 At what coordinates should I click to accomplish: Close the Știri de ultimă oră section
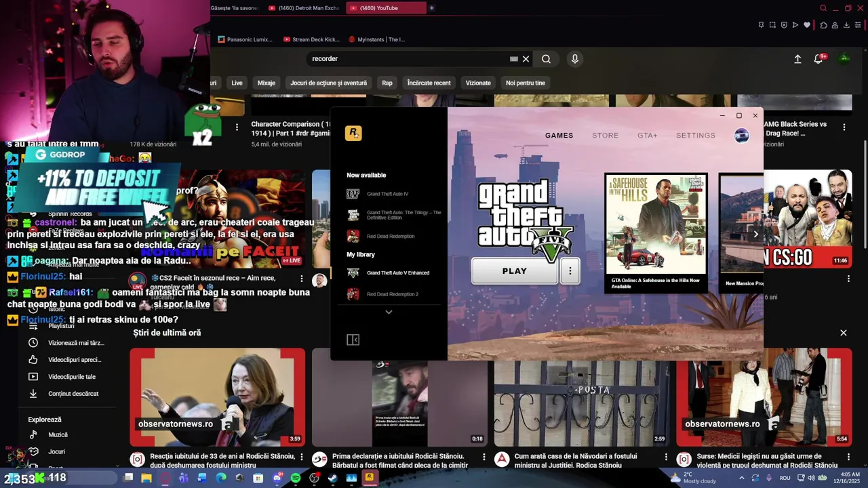point(844,333)
